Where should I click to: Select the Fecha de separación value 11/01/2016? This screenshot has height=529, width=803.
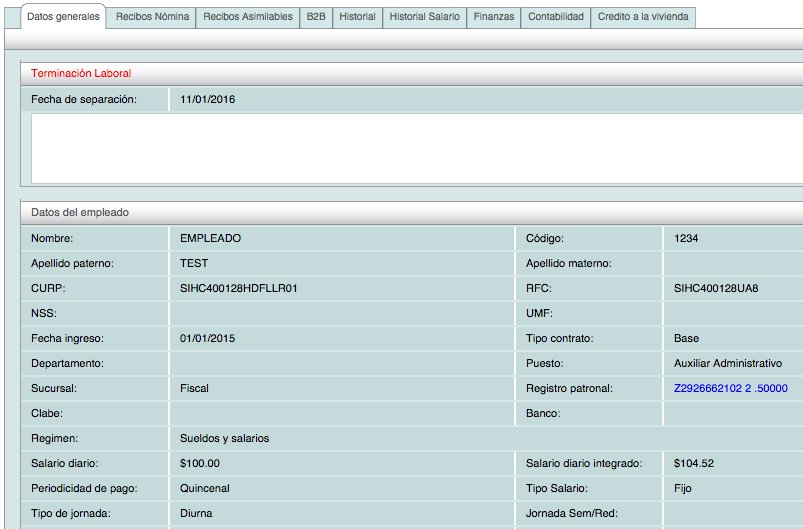click(208, 99)
